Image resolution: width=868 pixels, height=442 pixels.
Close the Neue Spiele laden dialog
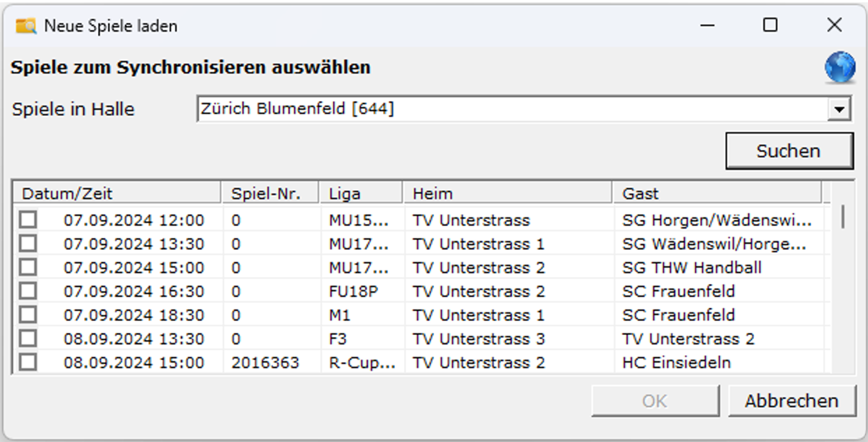(834, 26)
